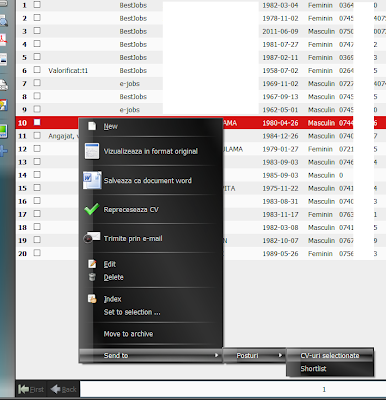Click birth date 1984-12-26
The image size is (386, 400).
[280, 136]
